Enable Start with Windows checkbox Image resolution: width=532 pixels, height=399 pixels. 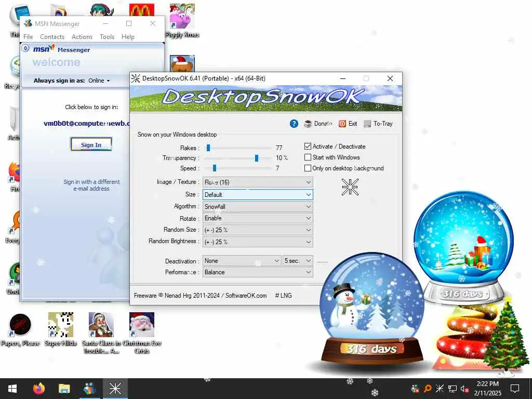point(308,157)
